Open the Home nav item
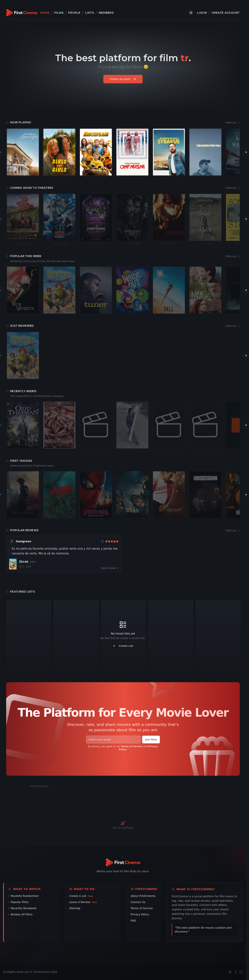 pos(45,13)
